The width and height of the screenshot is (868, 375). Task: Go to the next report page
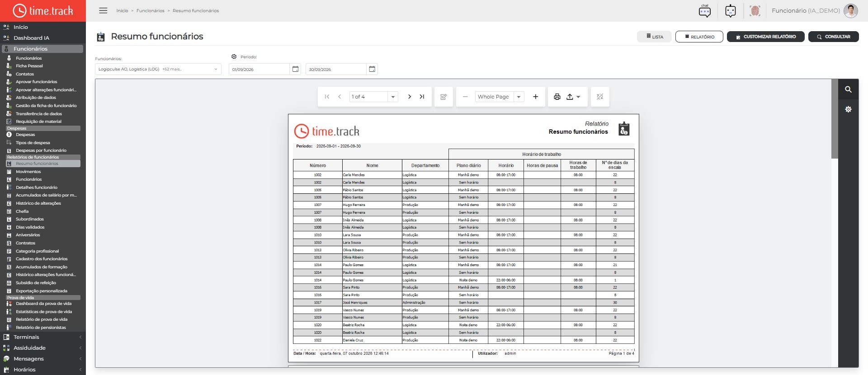coord(409,97)
